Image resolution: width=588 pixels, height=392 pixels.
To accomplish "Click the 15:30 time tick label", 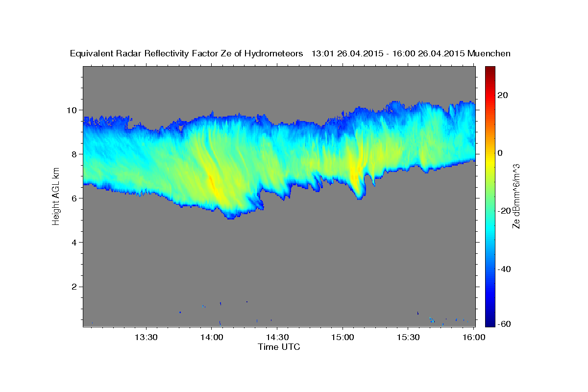I will 408,337.
